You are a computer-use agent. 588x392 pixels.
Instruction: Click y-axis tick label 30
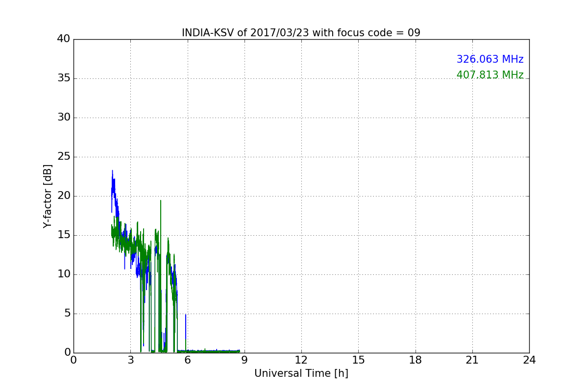[64, 118]
